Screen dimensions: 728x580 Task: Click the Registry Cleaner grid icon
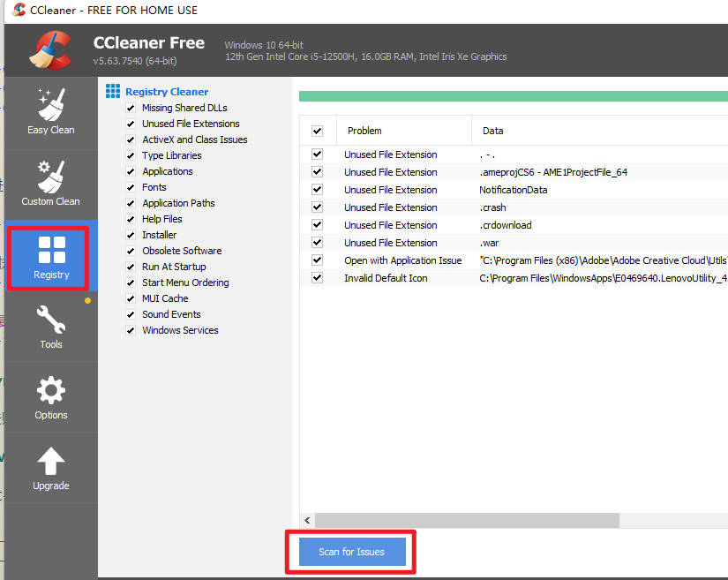[113, 92]
